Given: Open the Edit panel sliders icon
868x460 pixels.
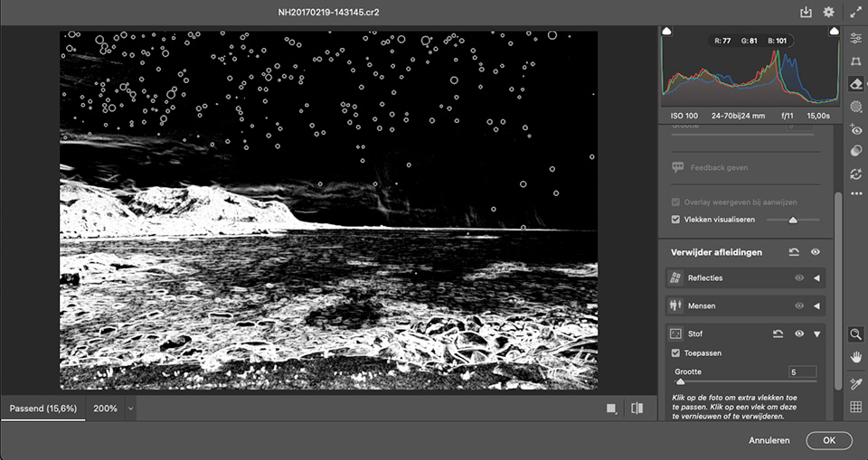Looking at the screenshot, I should 855,38.
